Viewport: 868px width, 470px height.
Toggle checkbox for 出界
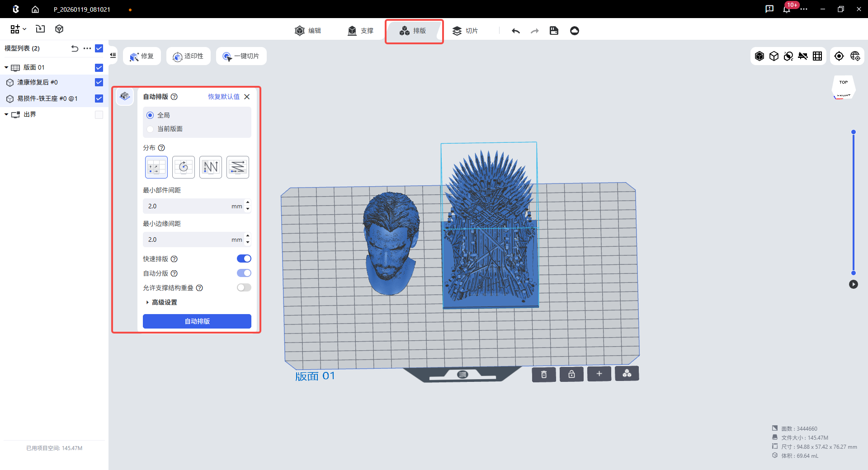99,115
